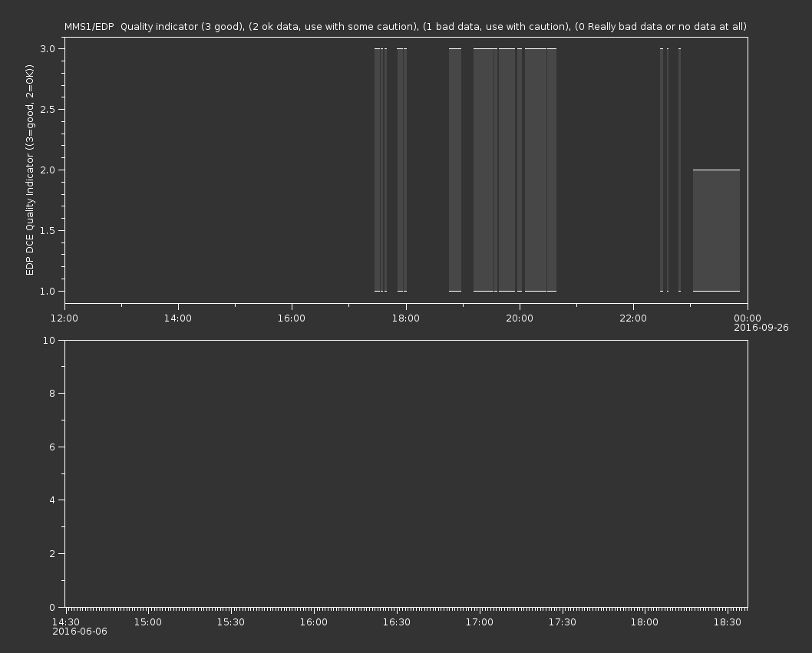
Task: Click 16:00 on the empty plot time axis
Action: (314, 622)
